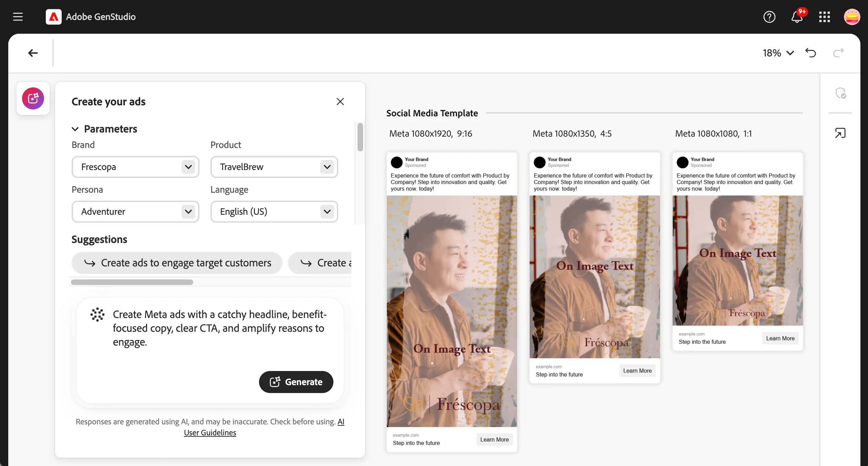Open the user profile avatar
Screen dimensions: 868x466
tap(852, 17)
